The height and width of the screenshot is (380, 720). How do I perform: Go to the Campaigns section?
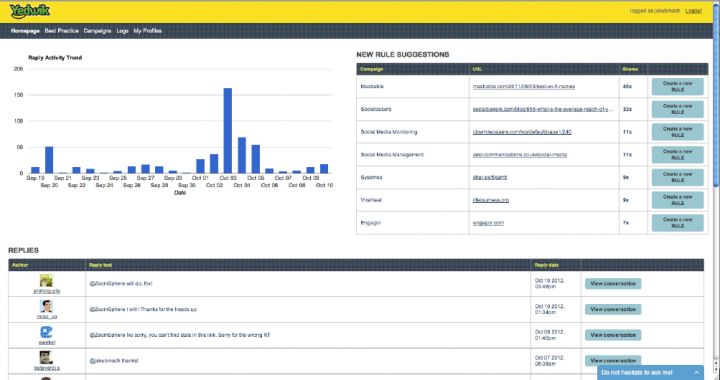tap(97, 31)
